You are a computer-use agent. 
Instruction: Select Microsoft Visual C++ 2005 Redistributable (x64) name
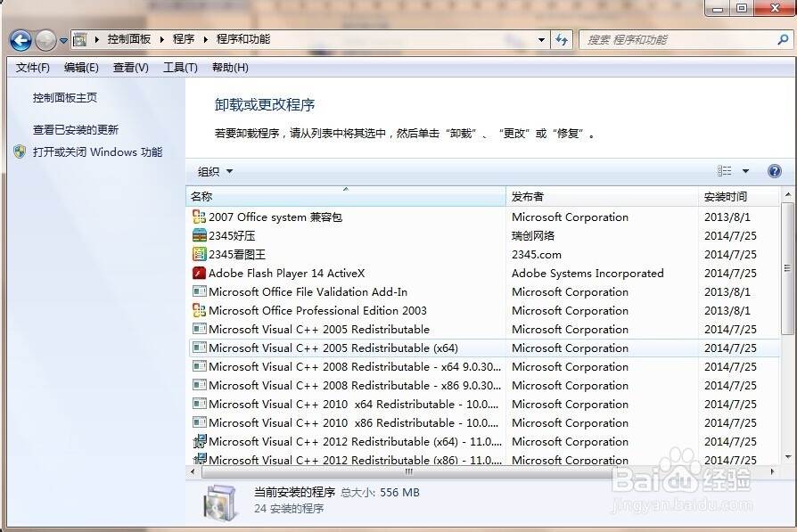pyautogui.click(x=333, y=348)
